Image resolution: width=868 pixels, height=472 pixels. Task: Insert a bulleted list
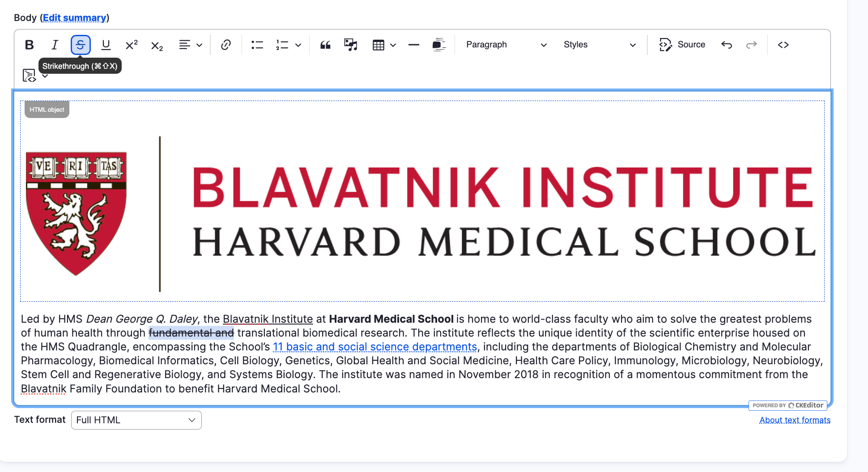pyautogui.click(x=257, y=45)
